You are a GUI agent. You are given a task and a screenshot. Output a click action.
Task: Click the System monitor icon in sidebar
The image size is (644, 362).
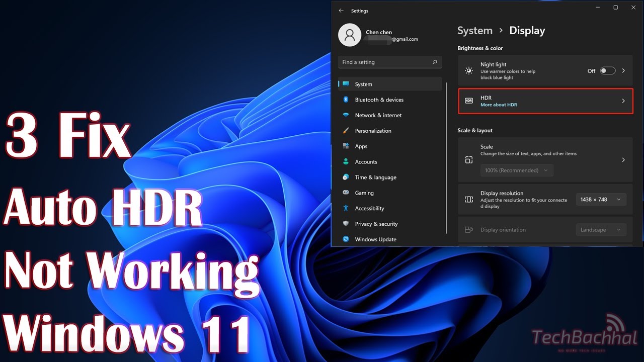pyautogui.click(x=346, y=84)
